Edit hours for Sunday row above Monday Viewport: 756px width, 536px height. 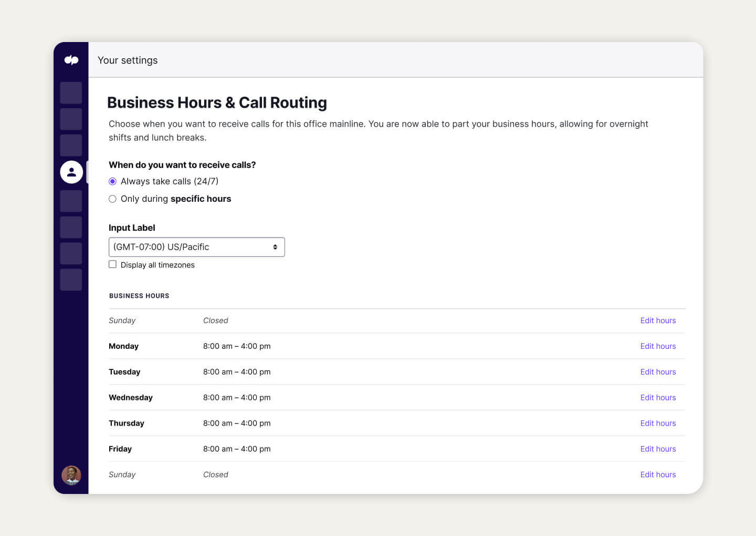click(658, 321)
